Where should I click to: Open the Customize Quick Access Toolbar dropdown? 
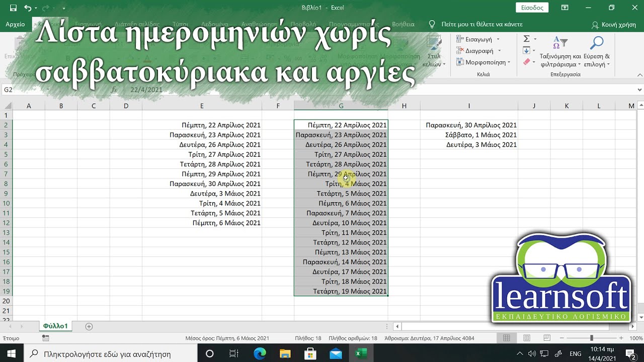tap(63, 9)
